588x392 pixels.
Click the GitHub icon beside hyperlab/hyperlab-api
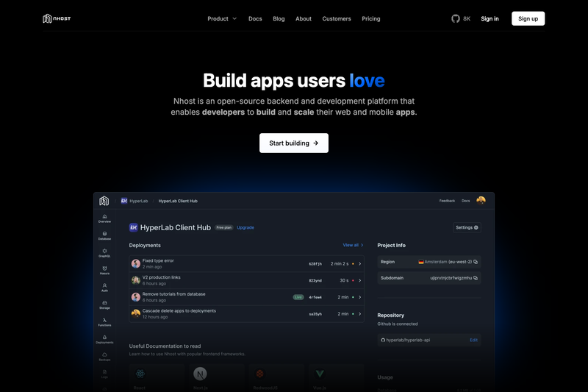(x=383, y=341)
